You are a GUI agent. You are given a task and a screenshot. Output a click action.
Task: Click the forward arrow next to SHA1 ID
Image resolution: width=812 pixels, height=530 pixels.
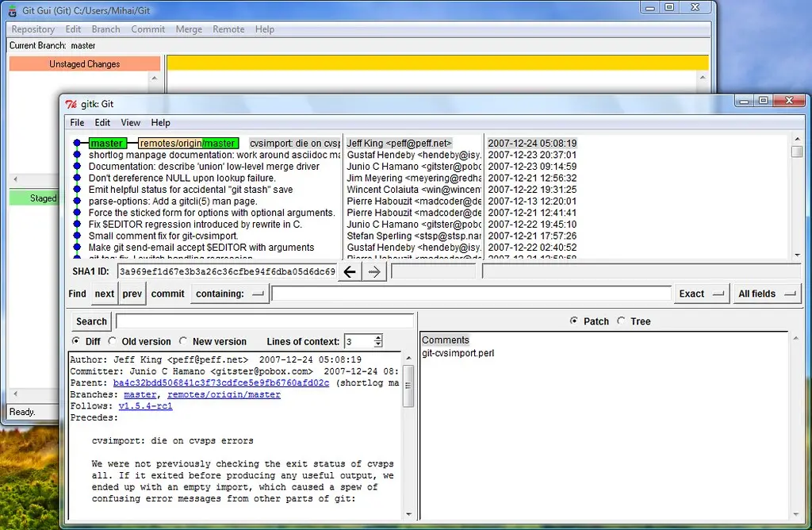(x=374, y=271)
